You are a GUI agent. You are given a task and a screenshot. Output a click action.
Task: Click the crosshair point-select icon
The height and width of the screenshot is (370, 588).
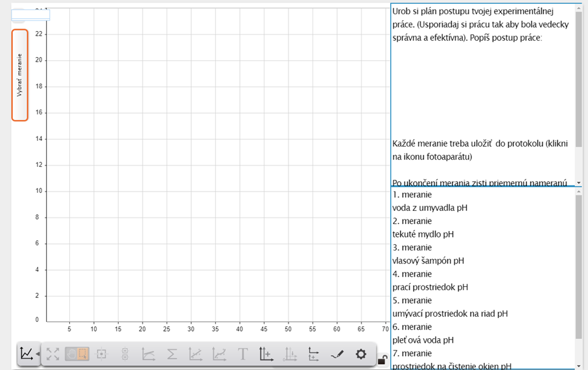point(101,354)
